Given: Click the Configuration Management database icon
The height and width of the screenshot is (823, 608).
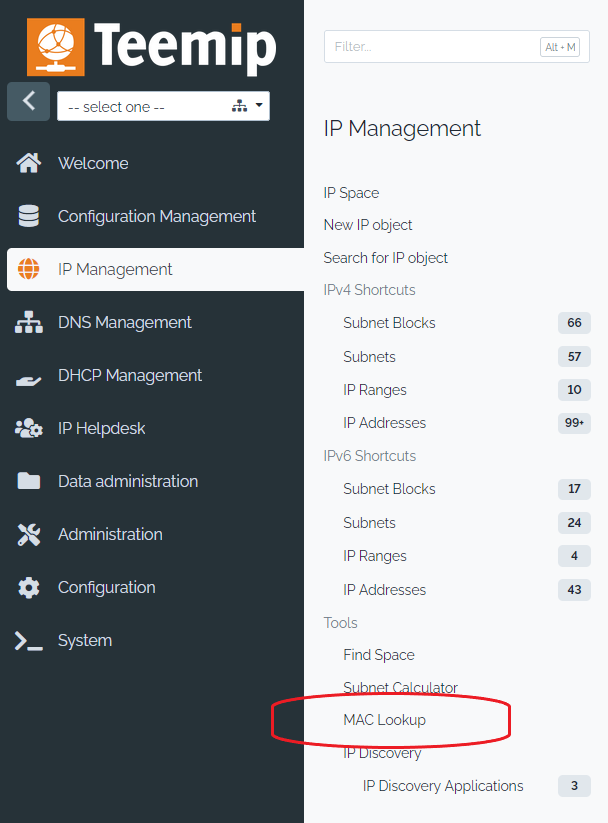Looking at the screenshot, I should (x=29, y=216).
